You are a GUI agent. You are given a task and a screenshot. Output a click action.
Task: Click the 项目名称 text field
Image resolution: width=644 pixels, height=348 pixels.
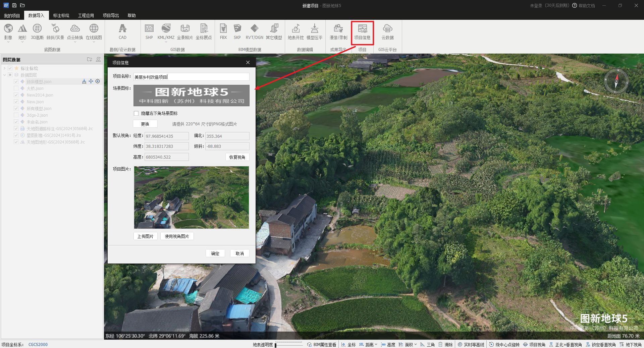[x=191, y=77]
